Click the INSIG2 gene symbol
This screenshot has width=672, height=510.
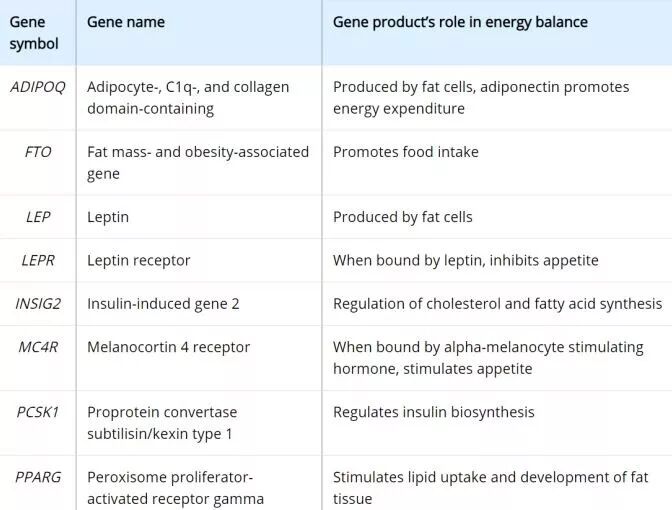(37, 304)
